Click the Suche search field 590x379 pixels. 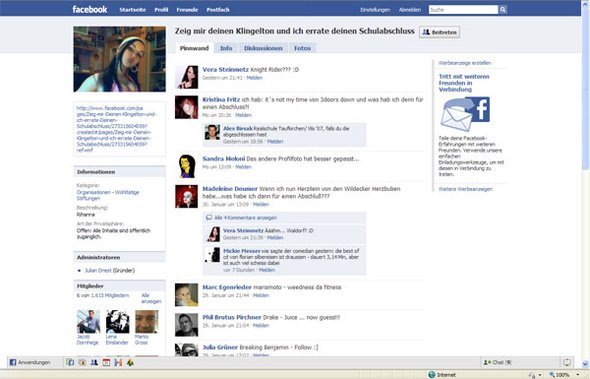463,10
